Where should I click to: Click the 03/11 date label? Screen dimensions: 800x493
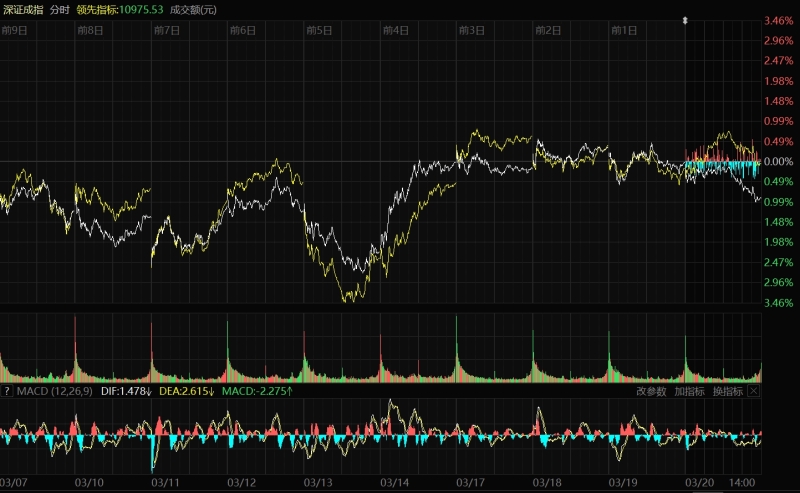tap(165, 483)
